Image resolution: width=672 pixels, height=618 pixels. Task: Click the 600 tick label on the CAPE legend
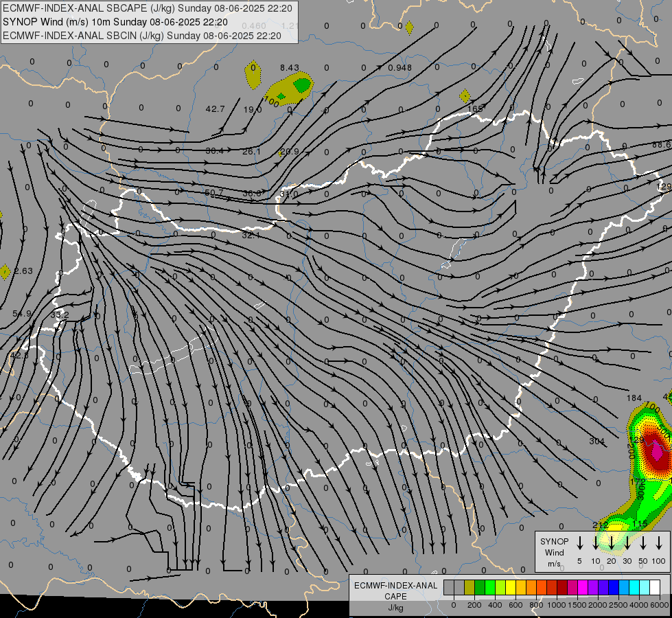515,605
